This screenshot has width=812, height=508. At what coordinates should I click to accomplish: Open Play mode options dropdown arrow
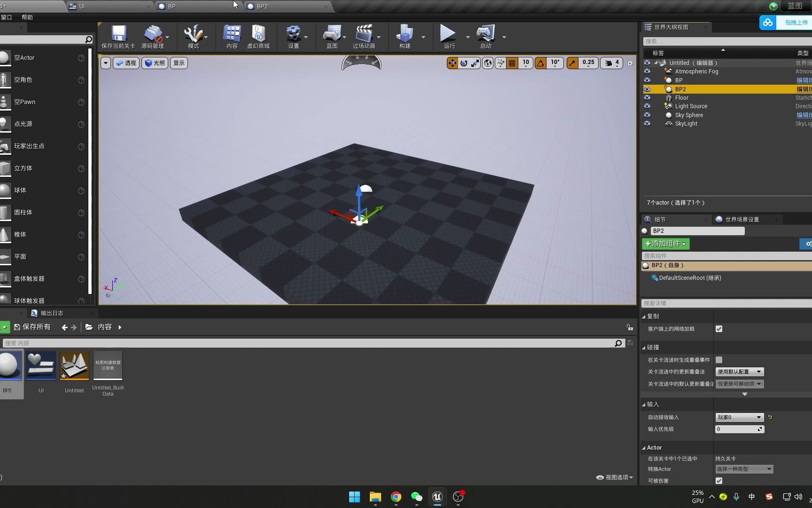pos(468,37)
